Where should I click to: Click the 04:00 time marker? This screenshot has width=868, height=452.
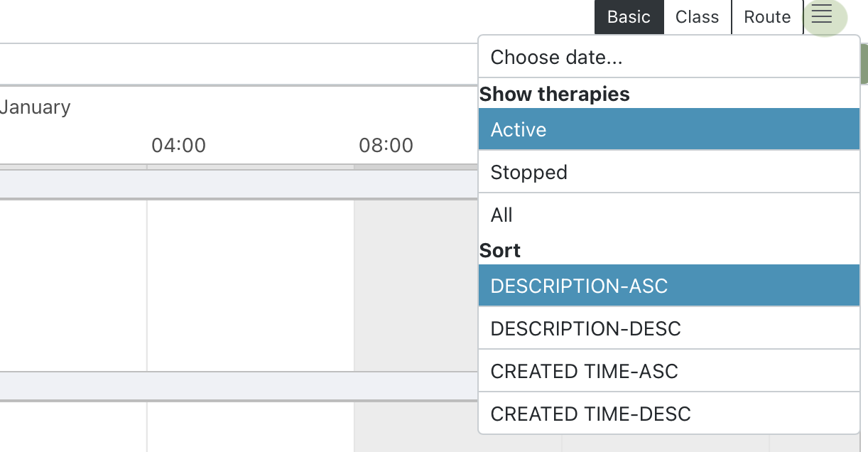pos(179,145)
